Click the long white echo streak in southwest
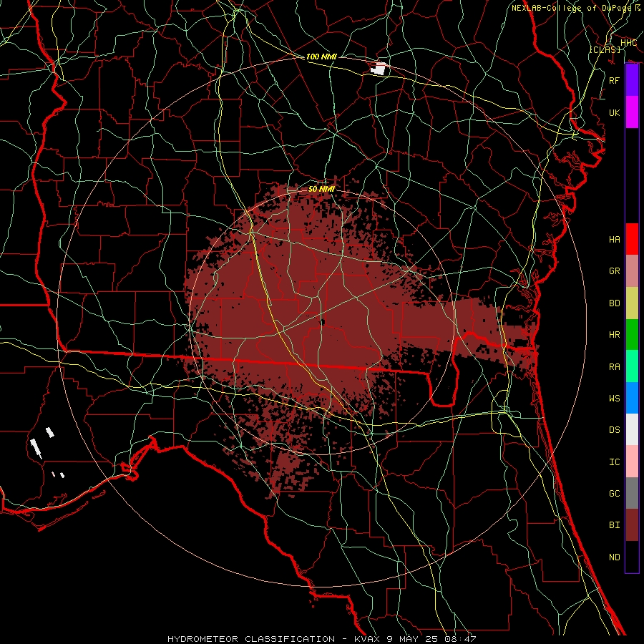Image resolution: width=644 pixels, height=644 pixels. (x=36, y=449)
